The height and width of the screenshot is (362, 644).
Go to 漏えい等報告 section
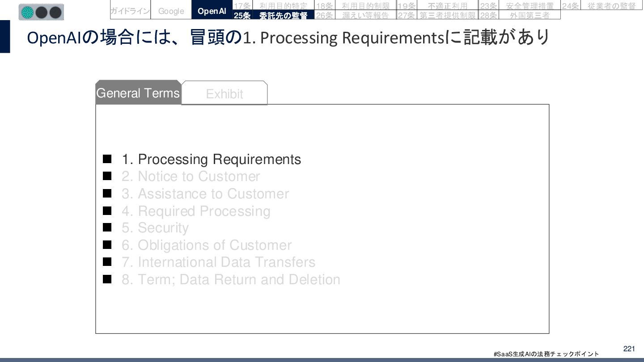click(x=365, y=15)
